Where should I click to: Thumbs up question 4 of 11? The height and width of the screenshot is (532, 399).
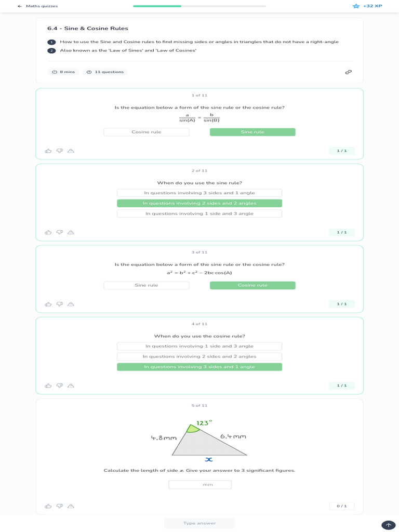point(48,385)
